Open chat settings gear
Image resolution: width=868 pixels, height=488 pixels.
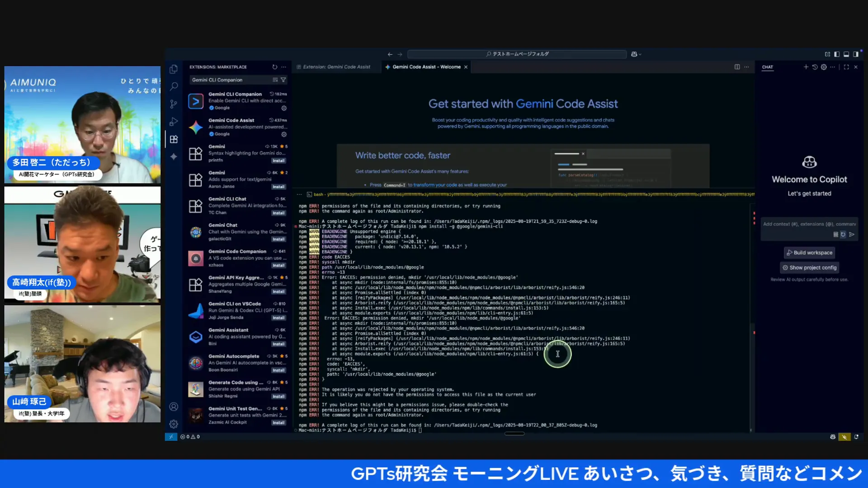pyautogui.click(x=824, y=67)
